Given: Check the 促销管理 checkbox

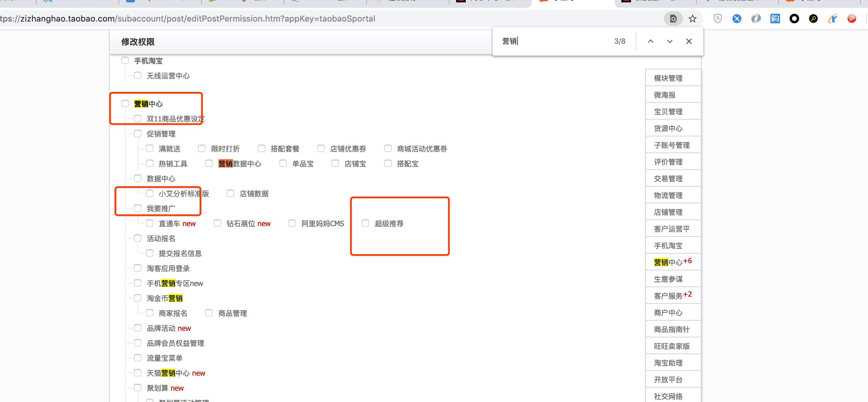Looking at the screenshot, I should pyautogui.click(x=137, y=133).
